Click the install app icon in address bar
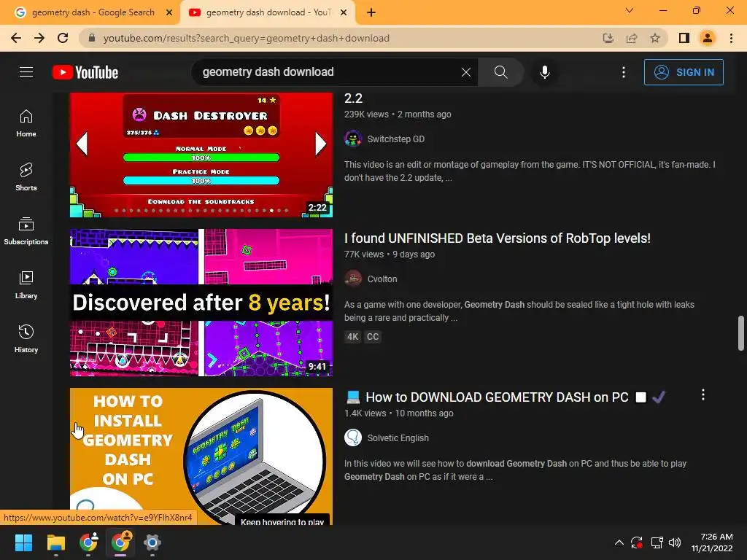The width and height of the screenshot is (747, 560). 608,38
